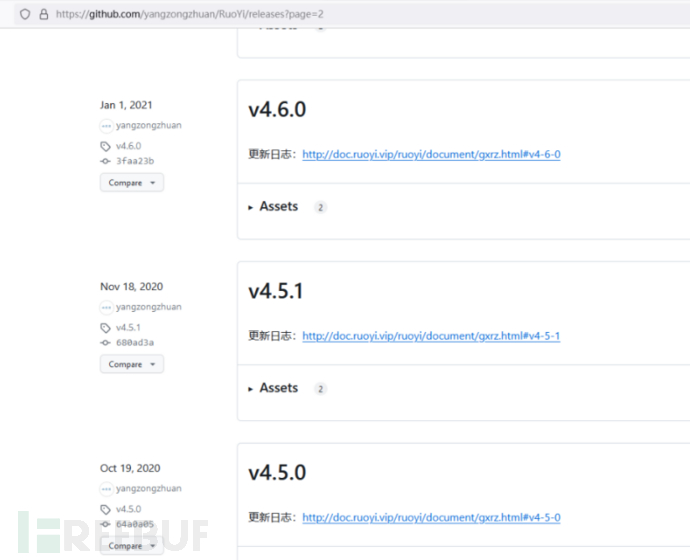Image resolution: width=690 pixels, height=560 pixels.
Task: Click the tag icon beside v4.5.0
Action: 106,509
